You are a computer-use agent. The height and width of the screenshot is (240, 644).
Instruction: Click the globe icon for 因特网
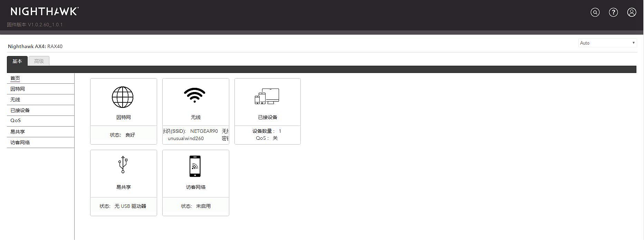point(123,97)
